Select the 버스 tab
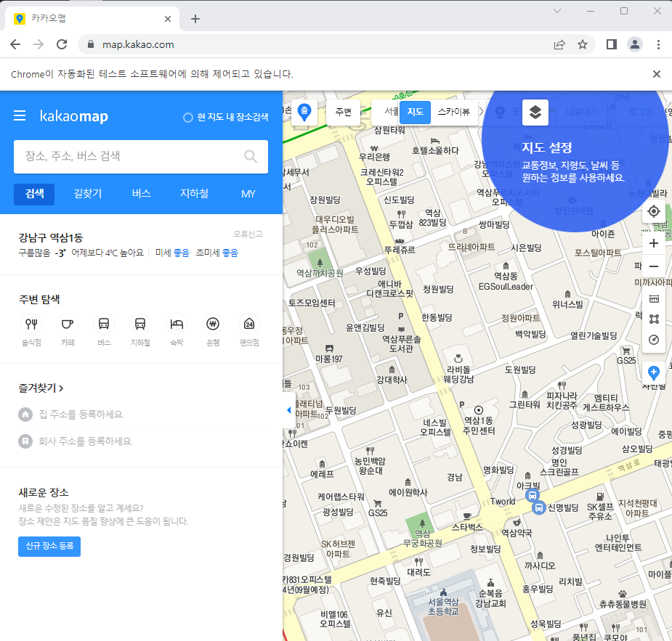 pos(142,194)
